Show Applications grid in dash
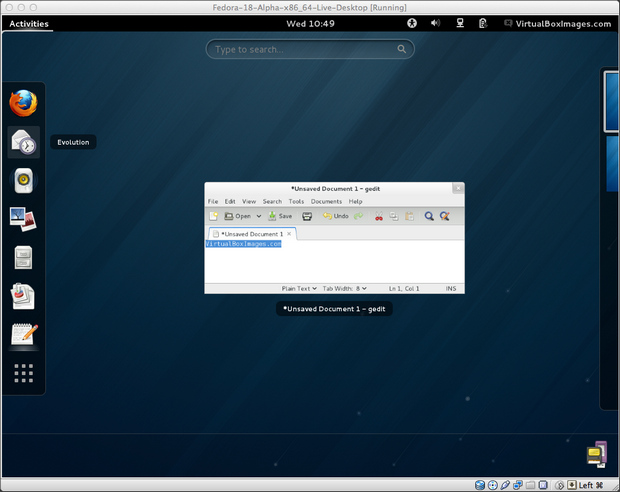 pos(24,373)
